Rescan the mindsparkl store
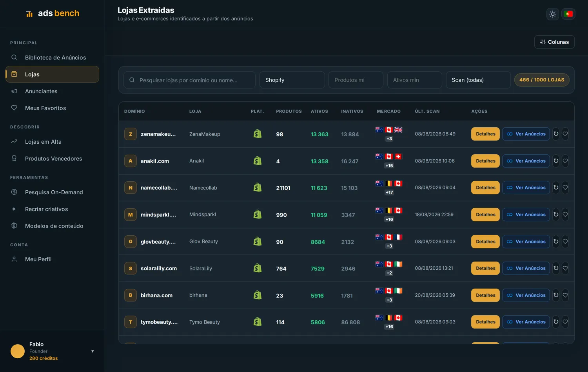This screenshot has height=372, width=588. (x=556, y=215)
